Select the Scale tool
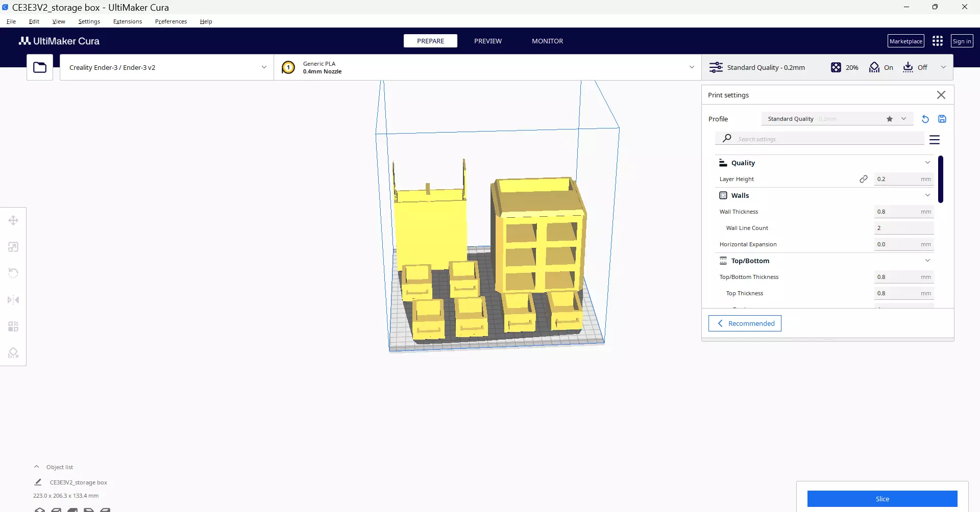Viewport: 980px width, 512px height. click(x=13, y=247)
